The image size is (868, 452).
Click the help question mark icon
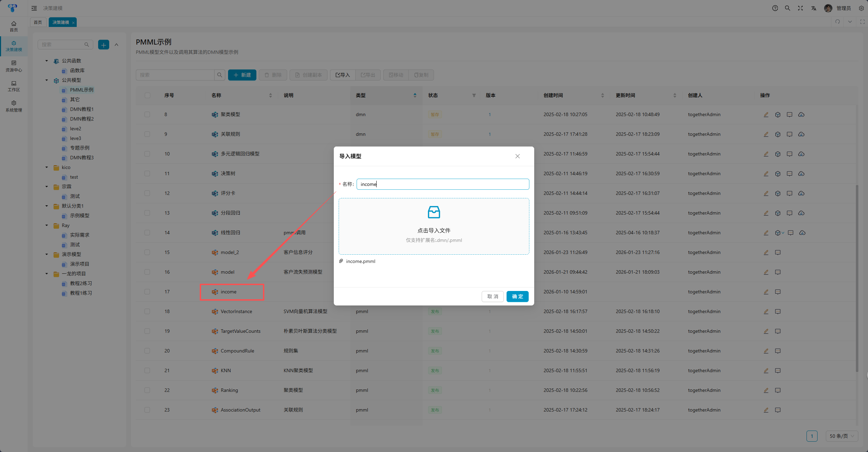[x=775, y=8]
